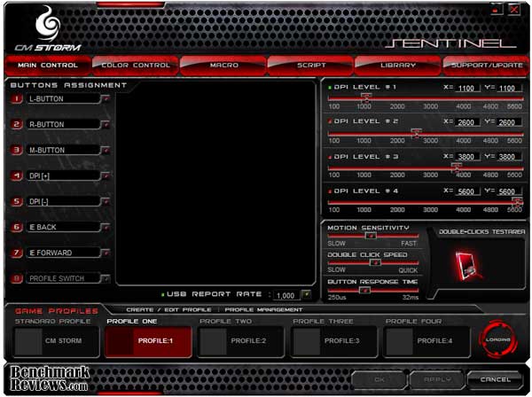Click the DPI Level #4 slider handle
532x397 pixels.
pos(517,201)
